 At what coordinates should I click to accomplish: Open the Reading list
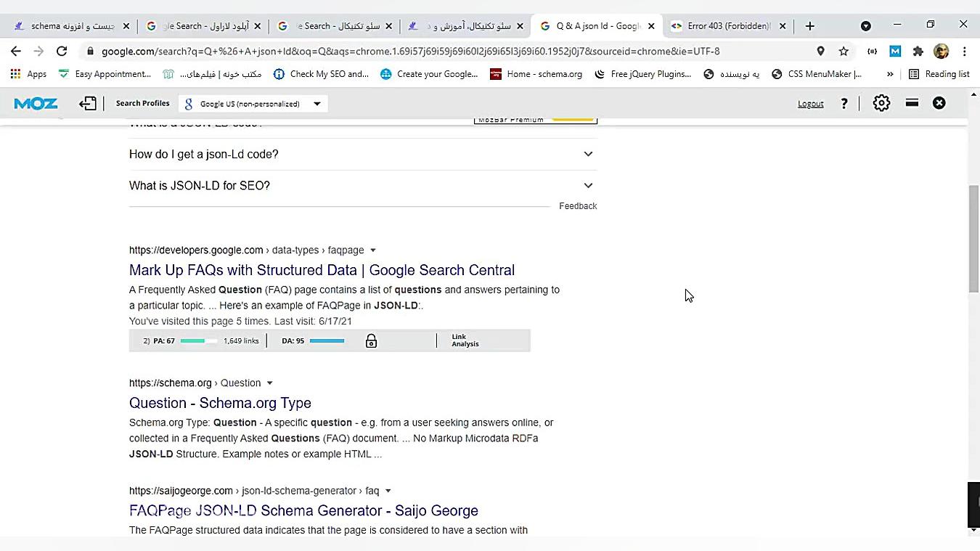click(x=939, y=74)
